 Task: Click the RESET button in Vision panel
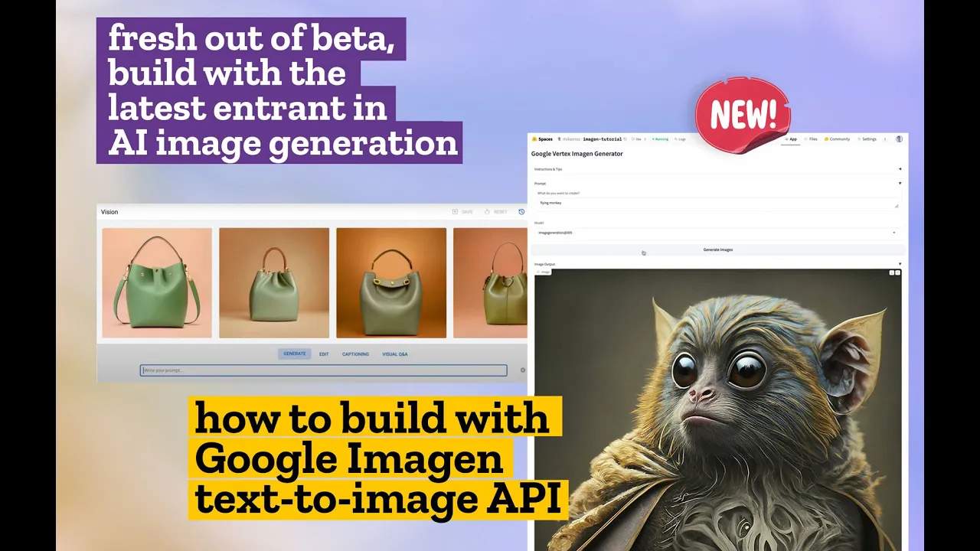[495, 212]
